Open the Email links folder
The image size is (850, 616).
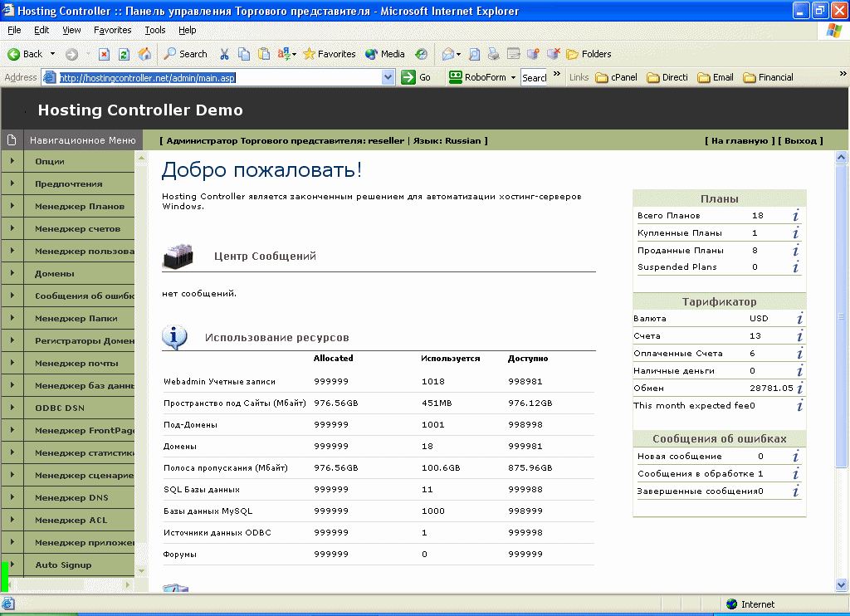(x=716, y=77)
